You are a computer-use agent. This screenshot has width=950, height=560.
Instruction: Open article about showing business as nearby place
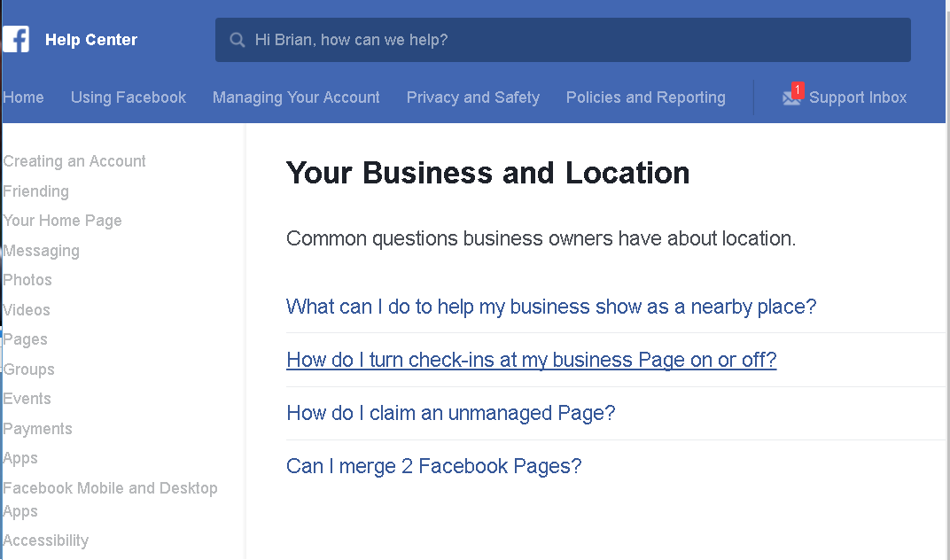click(x=550, y=307)
